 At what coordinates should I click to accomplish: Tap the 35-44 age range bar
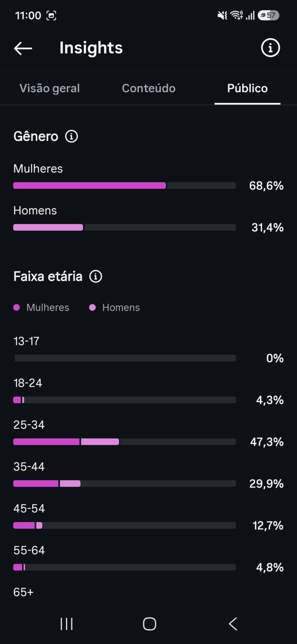(125, 484)
